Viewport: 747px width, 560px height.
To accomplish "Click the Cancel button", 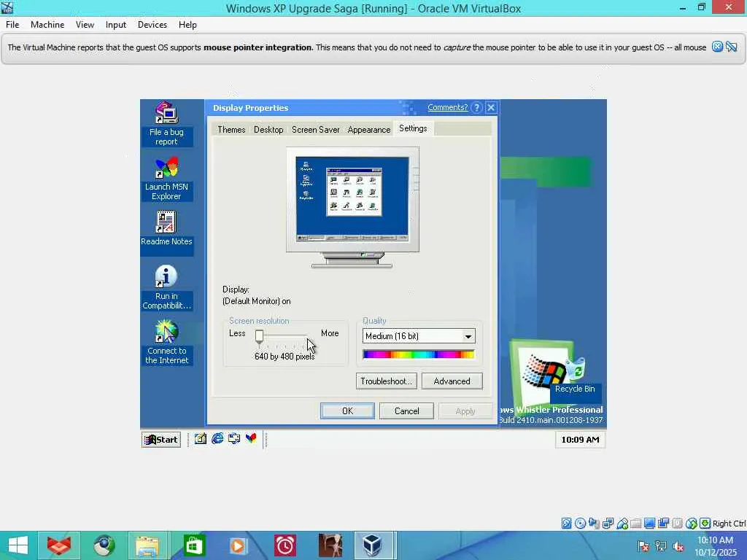I will tap(406, 411).
